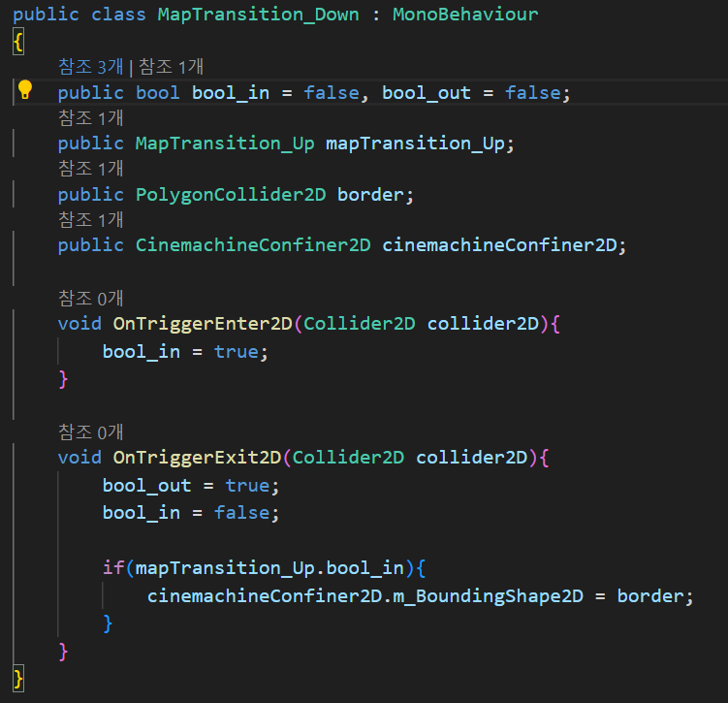Click '참조 0개' above OnTriggerExit2D
The width and height of the screenshot is (728, 703).
[91, 431]
